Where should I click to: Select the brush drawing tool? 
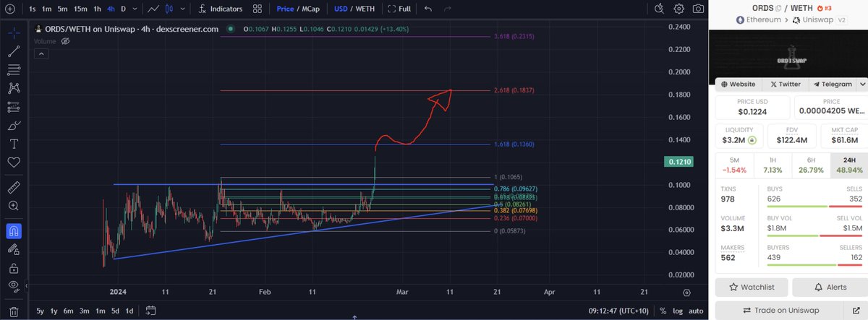pyautogui.click(x=14, y=126)
